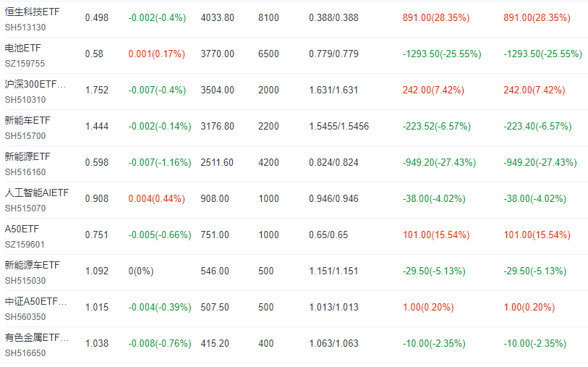The image size is (588, 367).
Task: Select market value 415.20
Action: 215,344
